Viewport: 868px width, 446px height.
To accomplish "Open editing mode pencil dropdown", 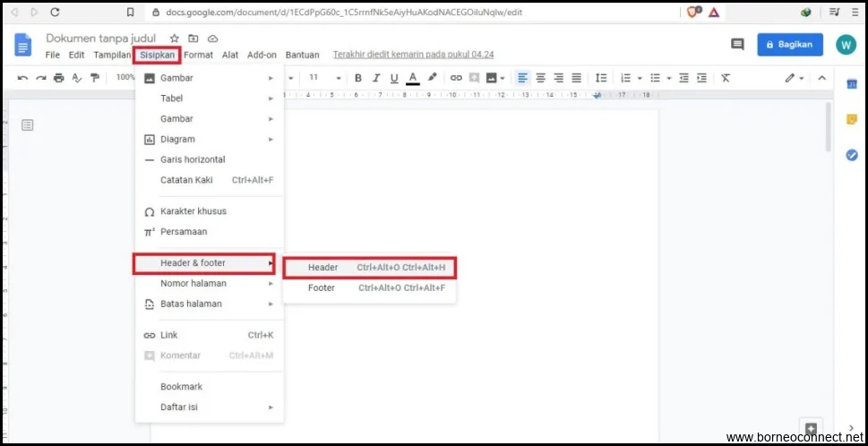I will click(x=794, y=78).
